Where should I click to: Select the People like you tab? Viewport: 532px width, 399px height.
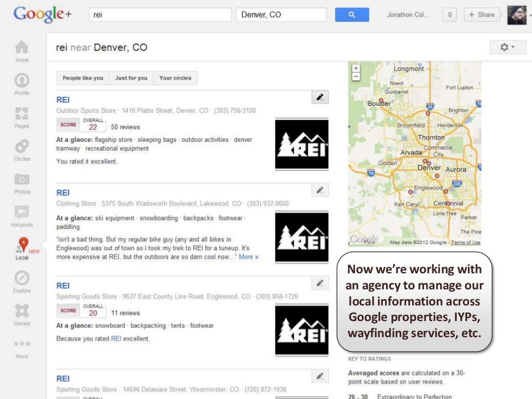[x=83, y=78]
